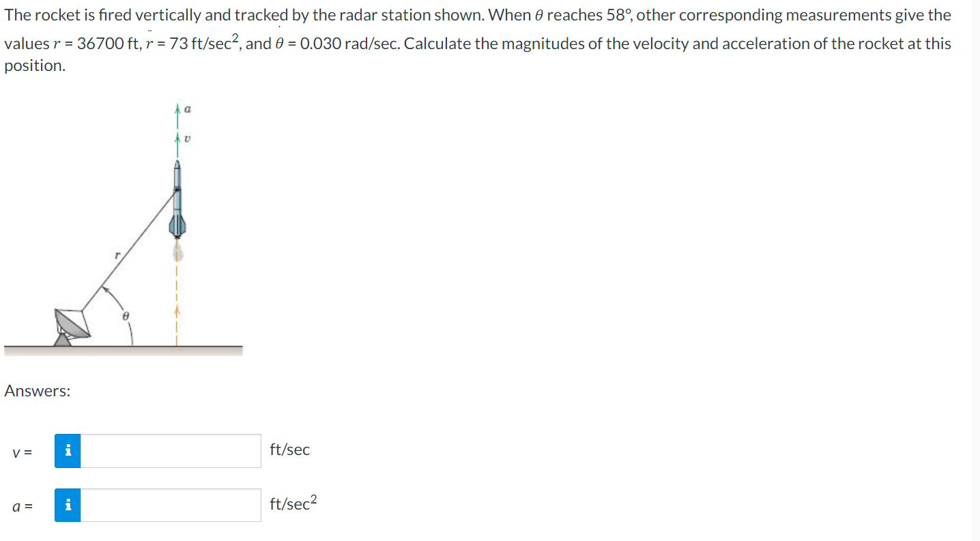
Task: Click the info icon next to v field
Action: 67,451
